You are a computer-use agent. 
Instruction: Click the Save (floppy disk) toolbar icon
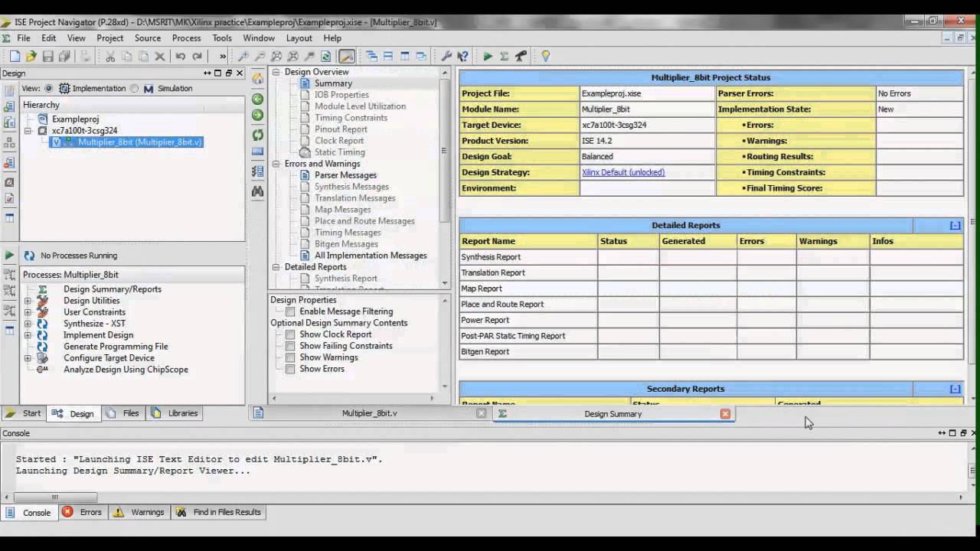click(x=47, y=56)
